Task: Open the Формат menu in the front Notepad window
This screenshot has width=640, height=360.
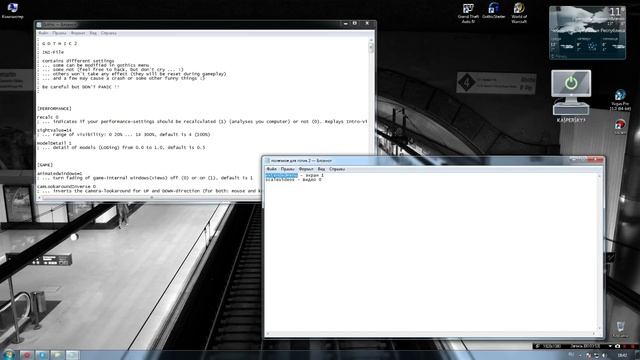Action: coord(306,169)
